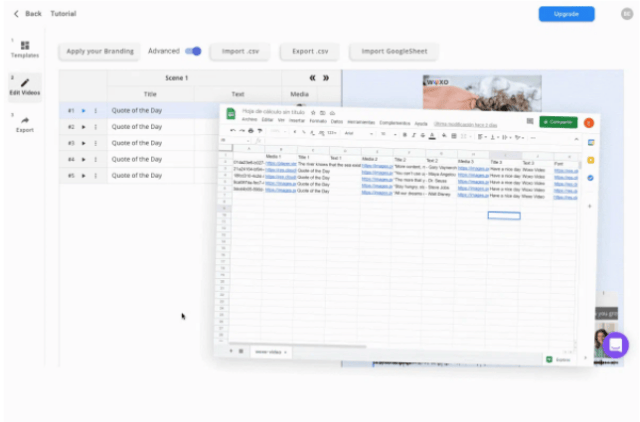Go to the Export sidebar step
Screen dimensions: 640x422
[25, 124]
